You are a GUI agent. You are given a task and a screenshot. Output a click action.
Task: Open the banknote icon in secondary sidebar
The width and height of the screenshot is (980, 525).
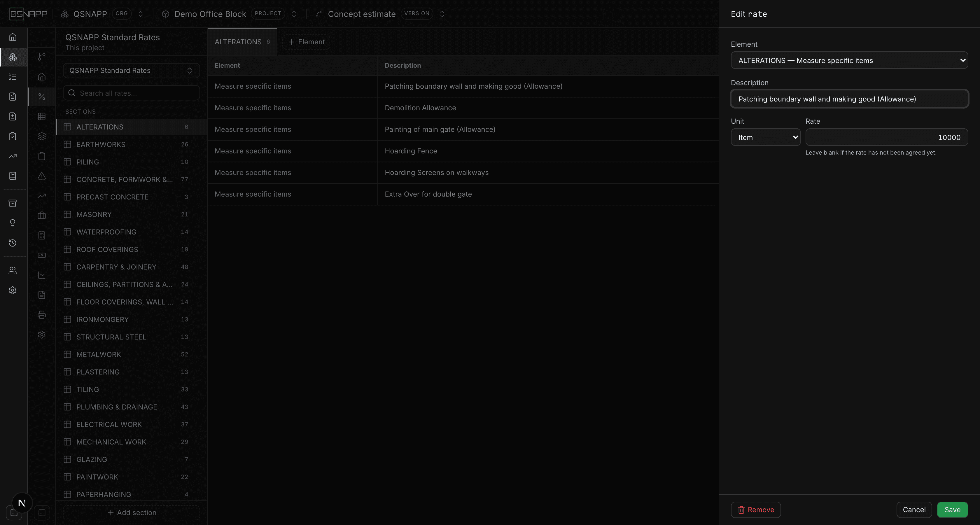(42, 255)
